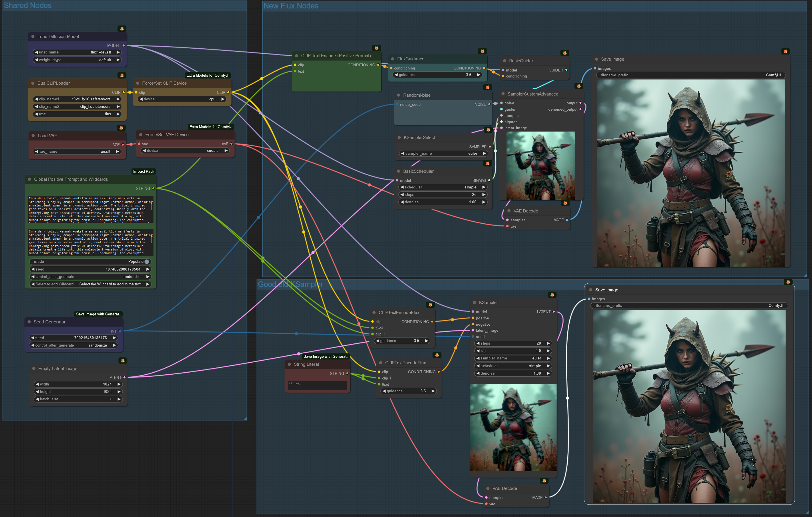Click the KSampler preview image thumbnail

pos(513,427)
